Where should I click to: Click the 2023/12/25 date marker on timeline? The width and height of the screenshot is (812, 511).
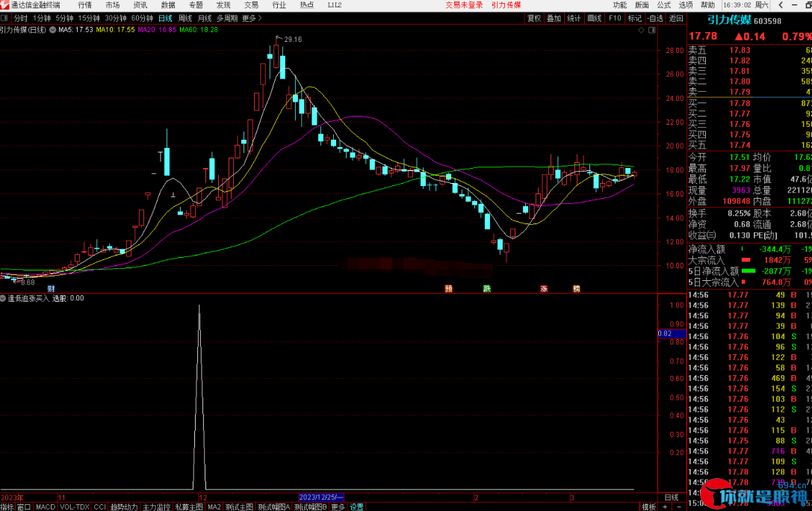click(321, 498)
